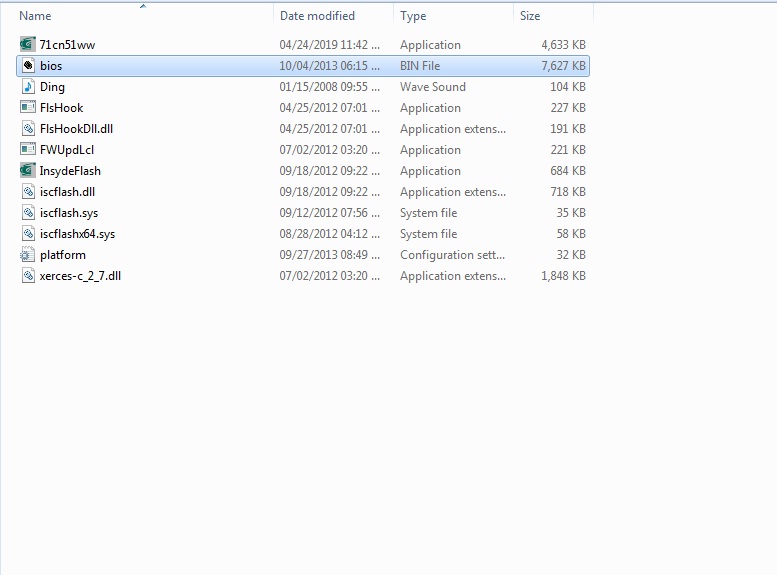
Task: Sort files by Date modified column
Action: click(x=317, y=16)
